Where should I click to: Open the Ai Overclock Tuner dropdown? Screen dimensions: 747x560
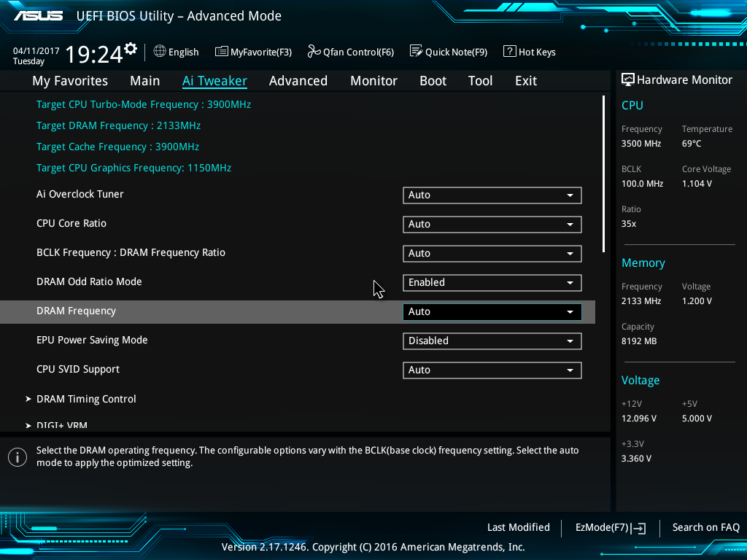[x=492, y=195]
